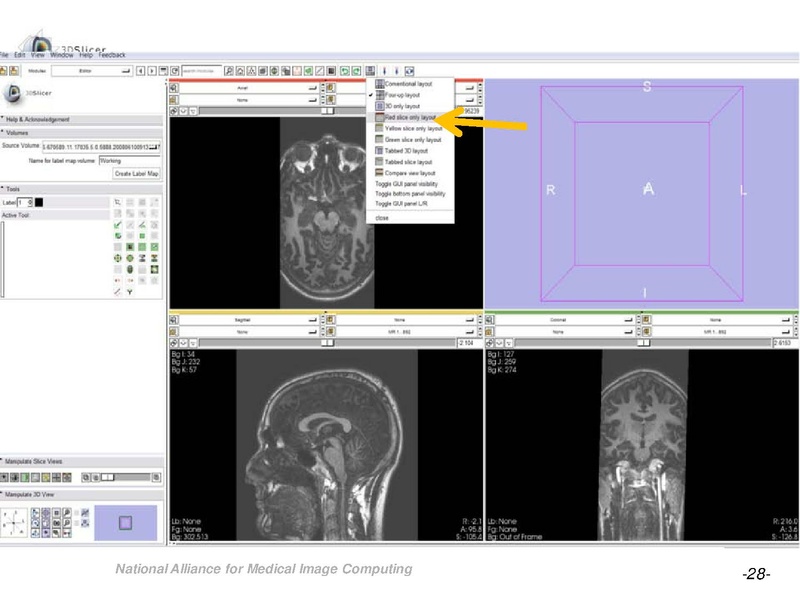Click the redo green arrow icon

pyautogui.click(x=357, y=71)
